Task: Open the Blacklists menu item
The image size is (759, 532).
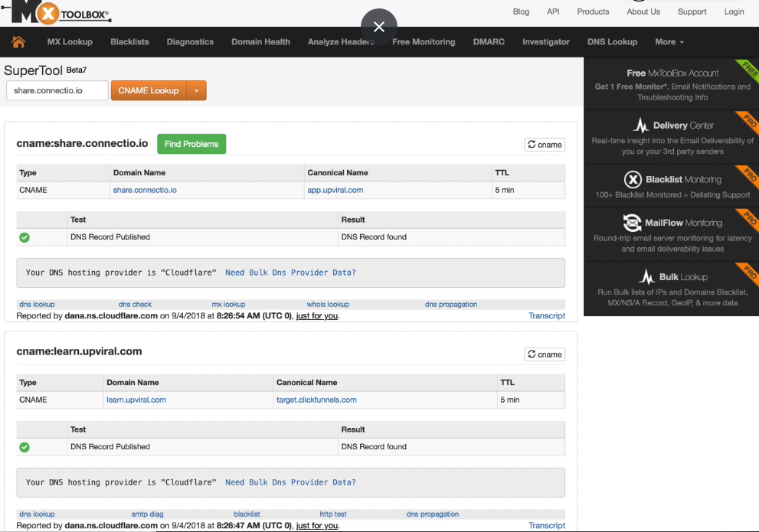Action: click(x=129, y=42)
